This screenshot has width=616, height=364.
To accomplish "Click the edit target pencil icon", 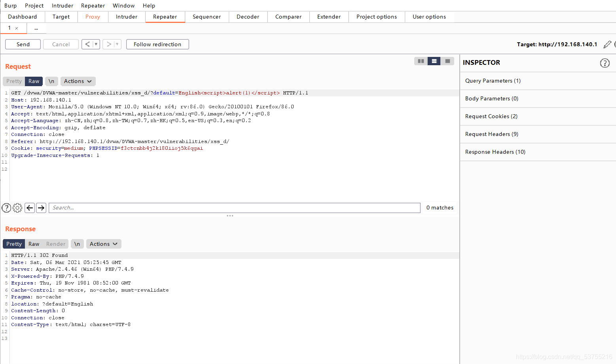I will pyautogui.click(x=607, y=44).
